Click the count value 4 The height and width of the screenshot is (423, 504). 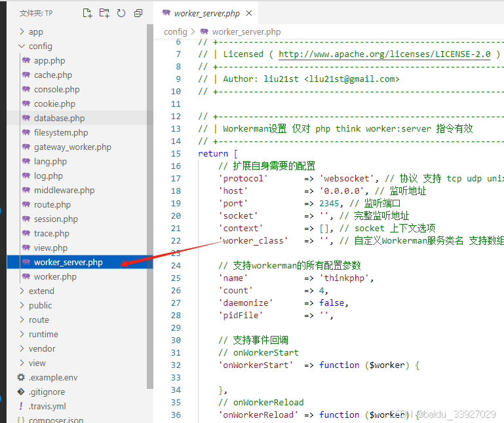[x=321, y=290]
